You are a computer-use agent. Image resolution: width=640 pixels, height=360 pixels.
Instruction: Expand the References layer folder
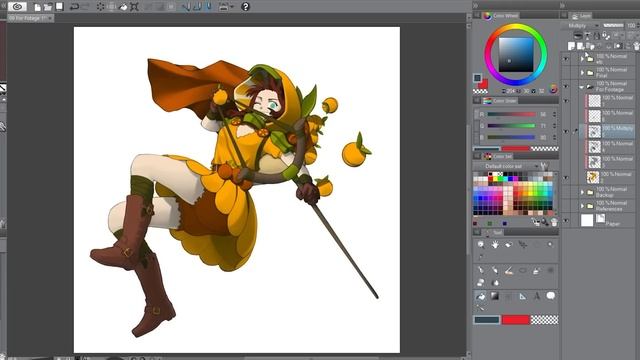(x=582, y=206)
